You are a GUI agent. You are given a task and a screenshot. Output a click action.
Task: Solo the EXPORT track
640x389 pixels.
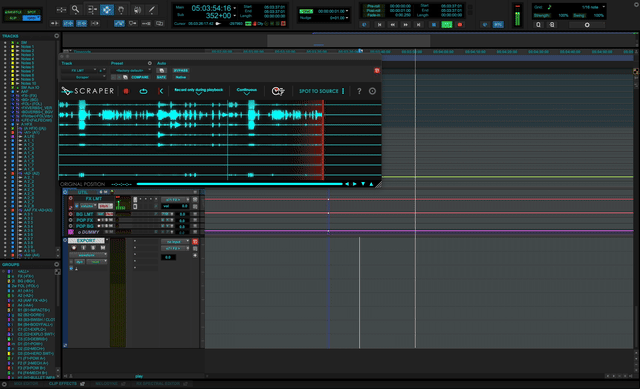pyautogui.click(x=93, y=248)
